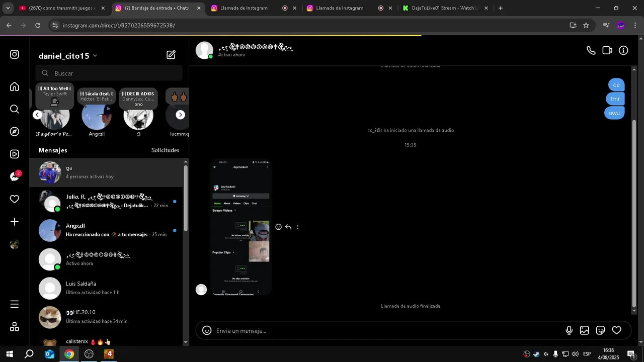This screenshot has height=362, width=644.
Task: Open taskbar volume control icon
Action: click(575, 354)
